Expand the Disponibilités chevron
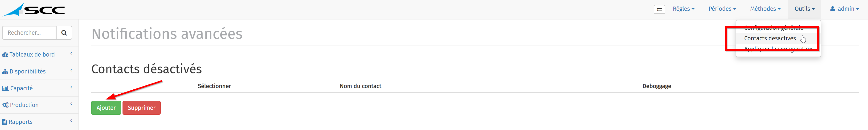The height and width of the screenshot is (130, 868). click(71, 70)
